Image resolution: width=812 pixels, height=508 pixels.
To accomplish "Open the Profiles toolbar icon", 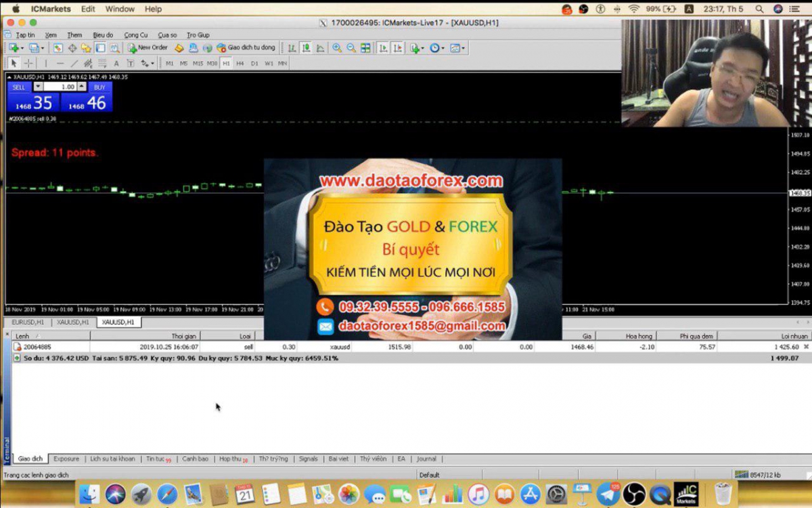I will coord(34,48).
